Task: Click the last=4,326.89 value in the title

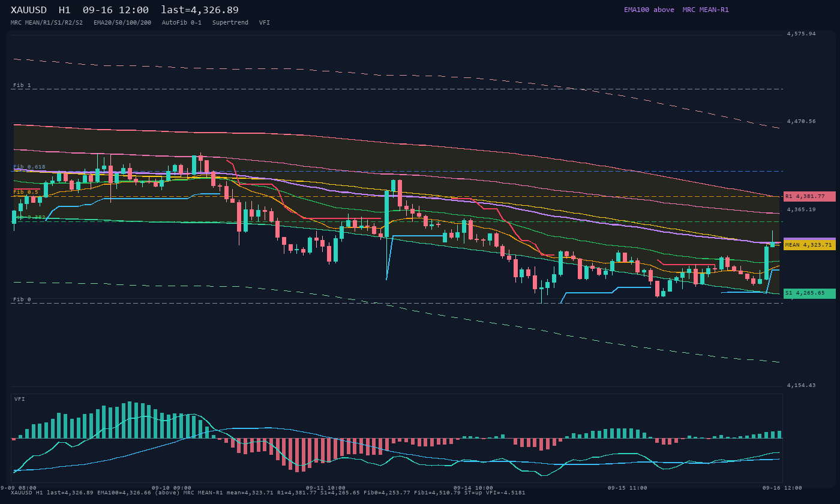Action: 200,10
